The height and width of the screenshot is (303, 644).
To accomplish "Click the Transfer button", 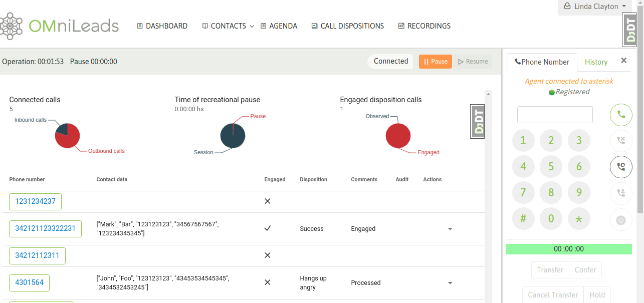I will coord(550,270).
